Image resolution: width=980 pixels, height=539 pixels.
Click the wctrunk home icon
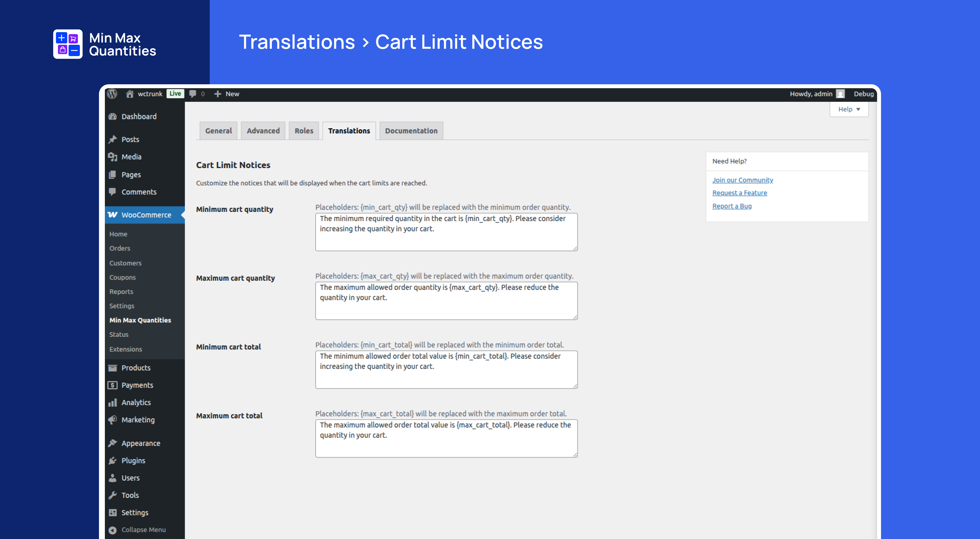pyautogui.click(x=129, y=94)
